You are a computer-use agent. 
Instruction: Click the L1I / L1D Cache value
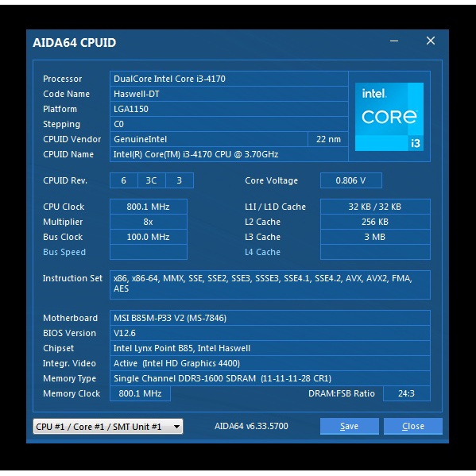click(x=375, y=207)
